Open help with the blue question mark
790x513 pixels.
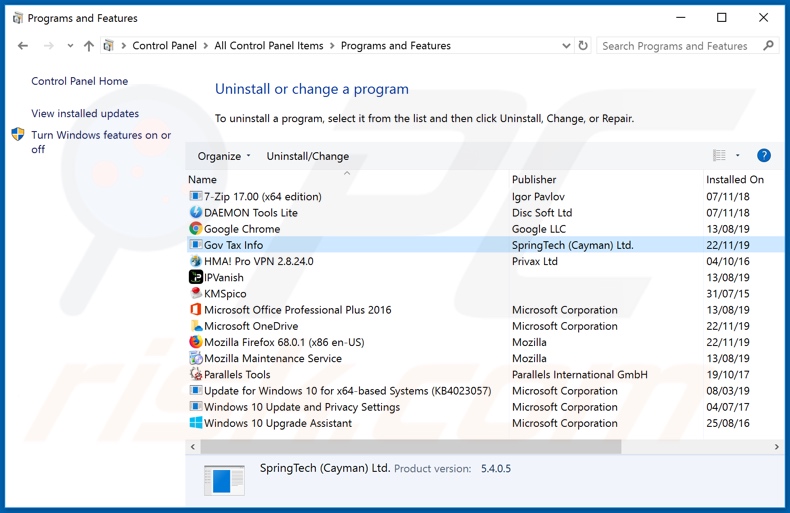coord(763,155)
